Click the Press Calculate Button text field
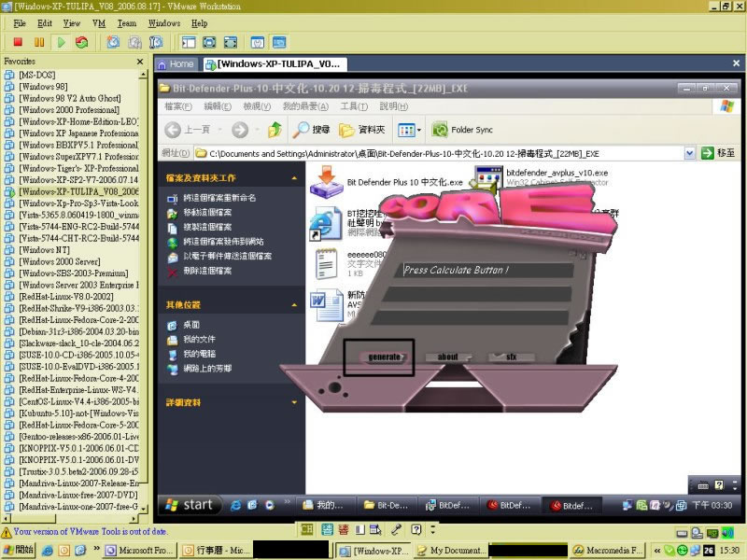 pos(484,270)
